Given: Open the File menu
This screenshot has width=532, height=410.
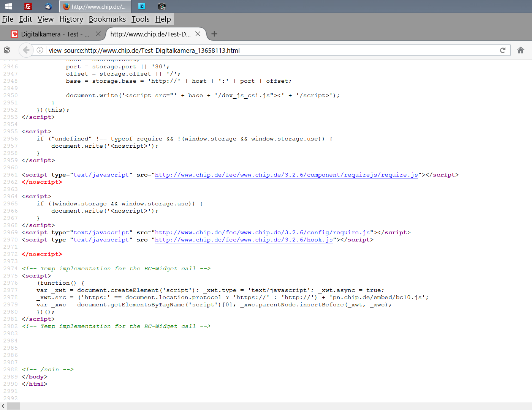Looking at the screenshot, I should point(8,19).
